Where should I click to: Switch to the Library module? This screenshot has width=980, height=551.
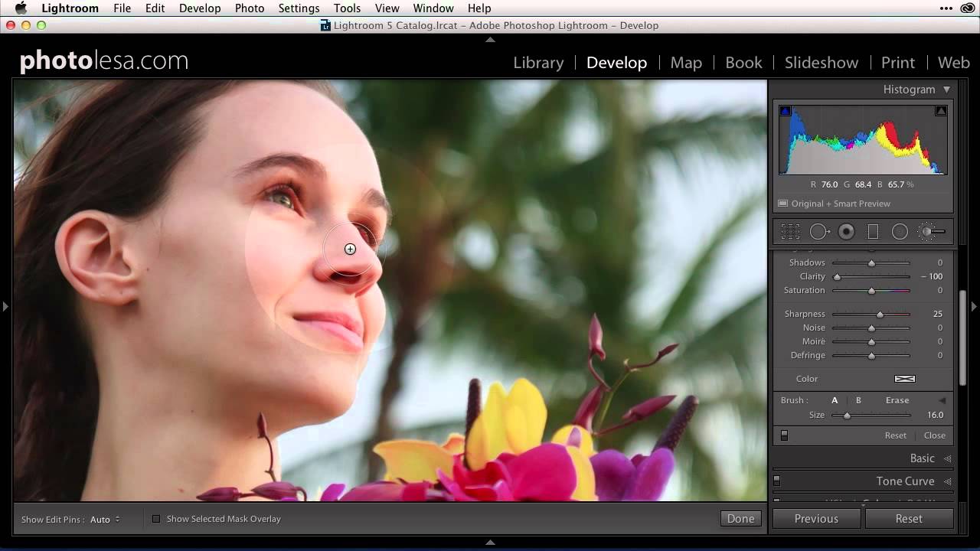[x=538, y=63]
